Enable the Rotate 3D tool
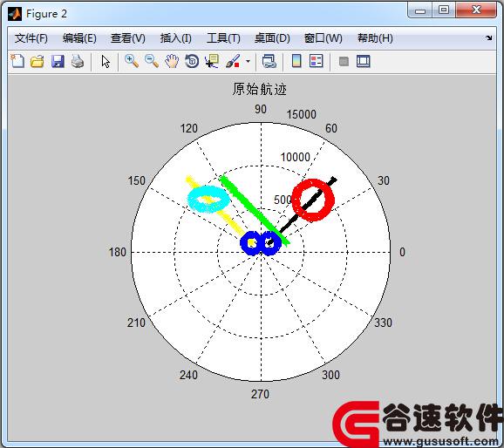 (x=192, y=61)
